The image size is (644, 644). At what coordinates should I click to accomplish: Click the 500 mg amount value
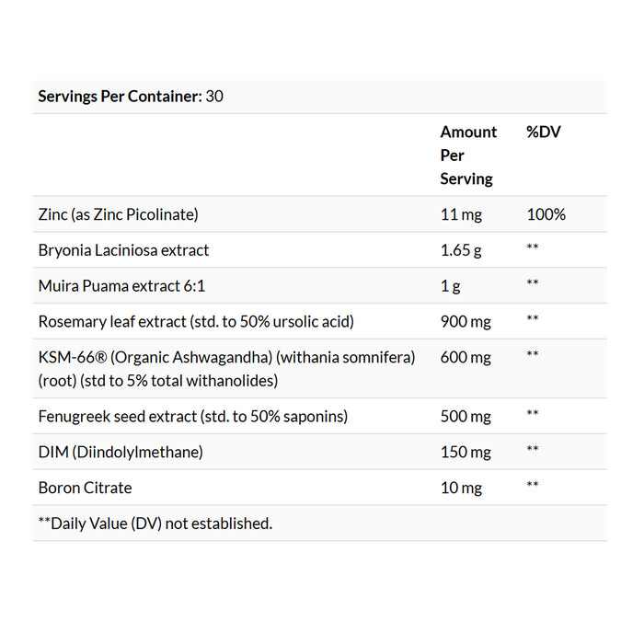[466, 417]
